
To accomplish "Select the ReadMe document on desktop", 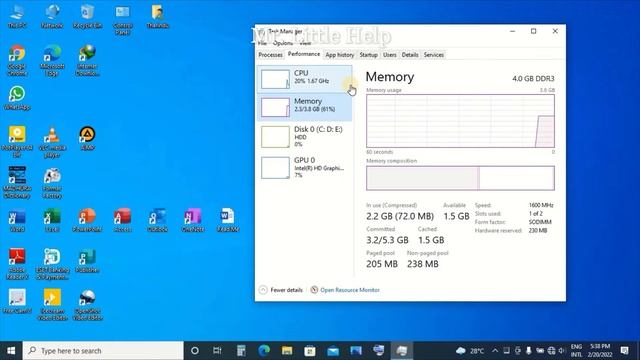I will click(228, 220).
